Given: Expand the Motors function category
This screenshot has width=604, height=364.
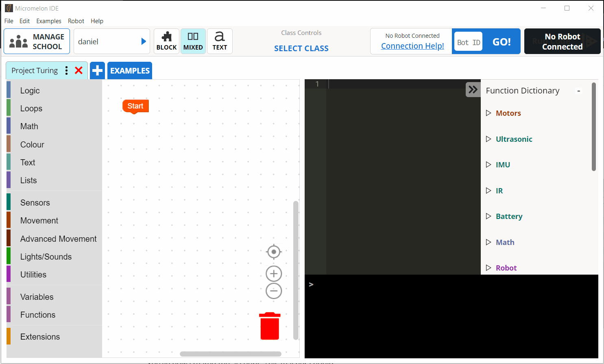Looking at the screenshot, I should point(489,113).
